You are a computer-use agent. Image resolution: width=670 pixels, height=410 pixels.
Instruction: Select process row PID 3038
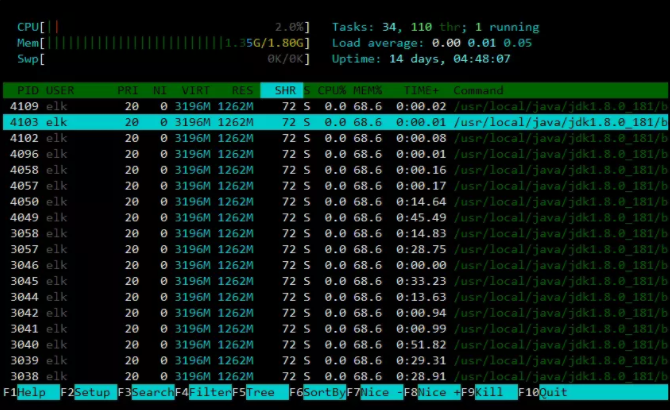tap(335, 376)
